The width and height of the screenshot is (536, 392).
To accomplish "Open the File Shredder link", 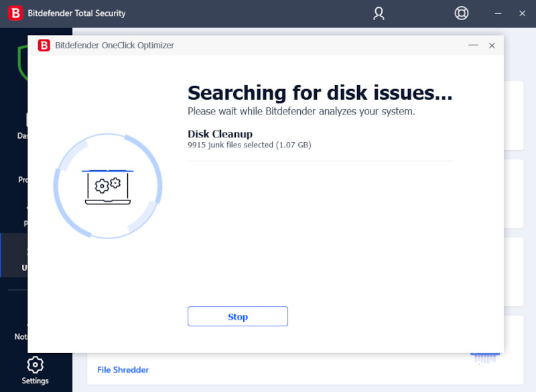I will 123,370.
